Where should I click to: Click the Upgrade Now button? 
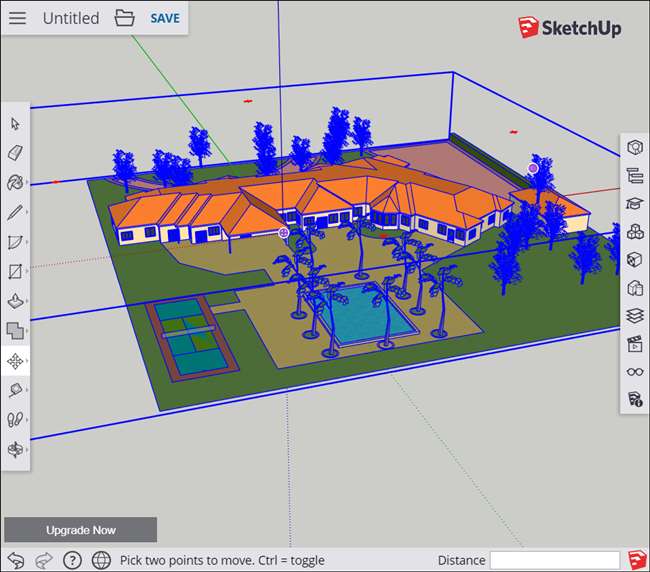coord(81,530)
